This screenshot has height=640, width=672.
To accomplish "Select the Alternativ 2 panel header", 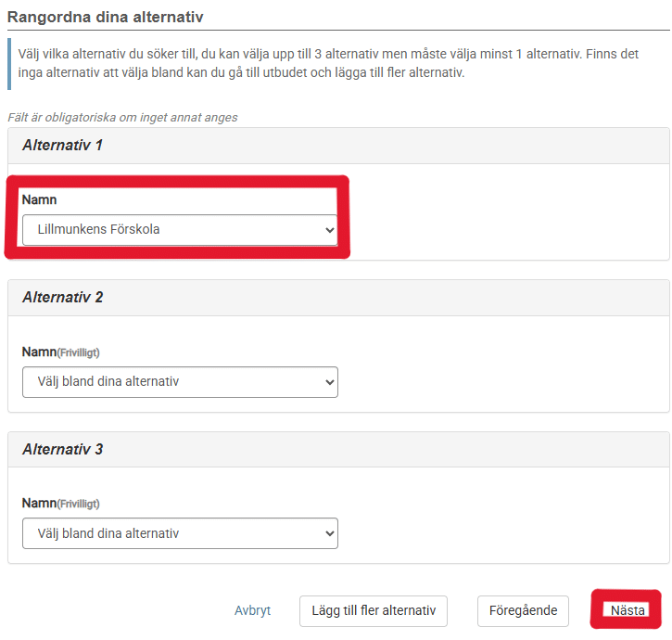I will click(338, 298).
